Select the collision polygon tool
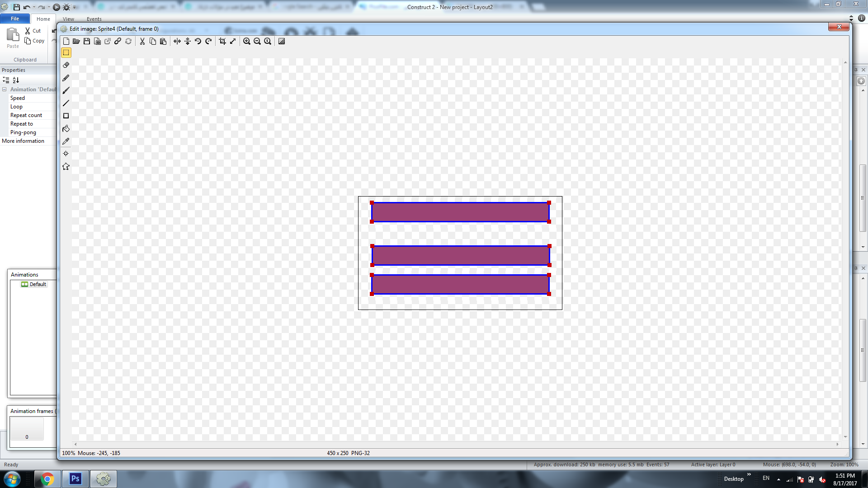 point(66,166)
